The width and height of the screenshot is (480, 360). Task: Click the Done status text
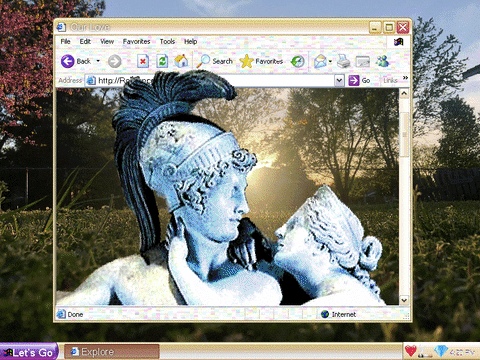75,314
